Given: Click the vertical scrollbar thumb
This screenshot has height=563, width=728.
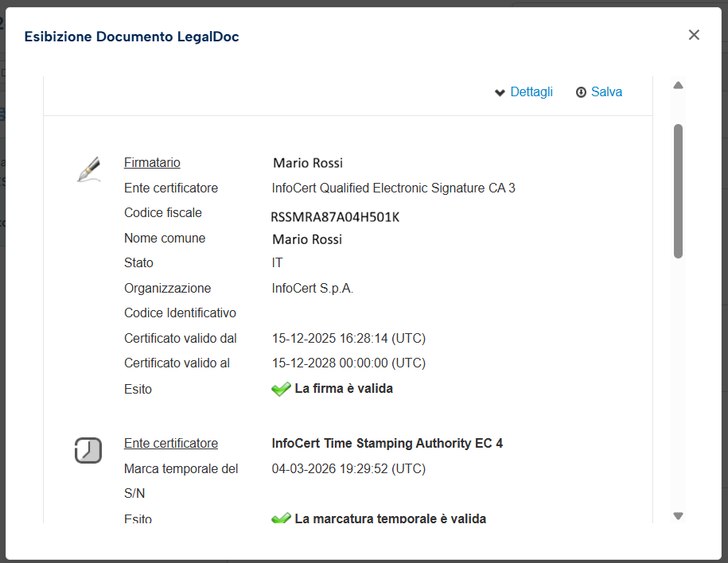Looking at the screenshot, I should [x=678, y=191].
